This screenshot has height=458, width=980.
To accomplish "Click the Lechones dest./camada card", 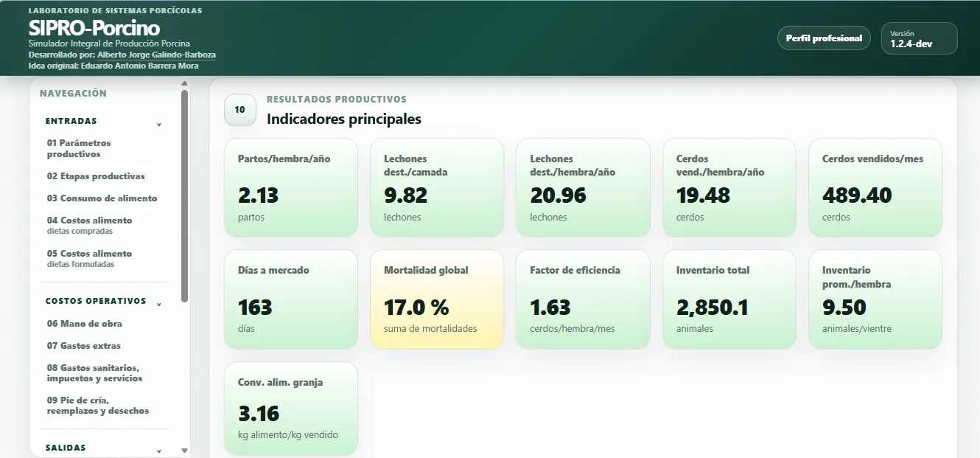I will (x=437, y=188).
